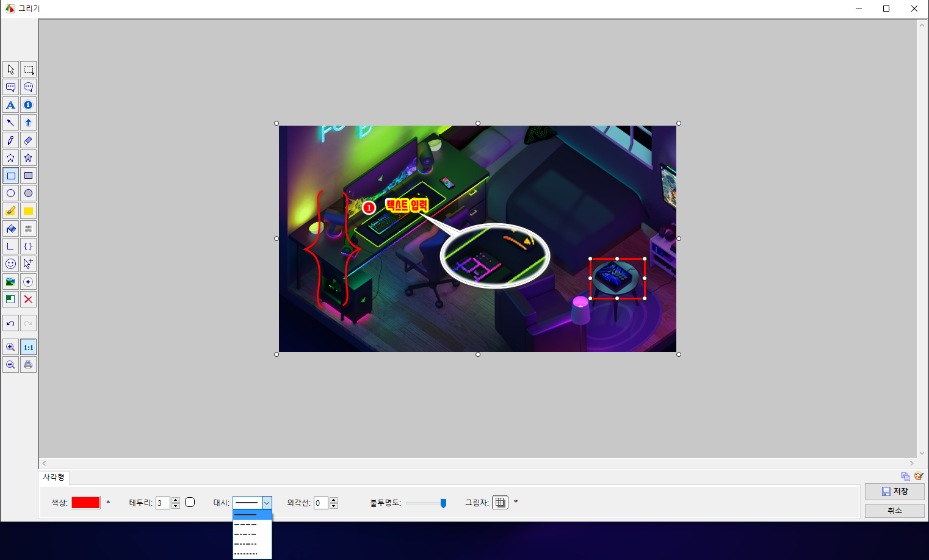Select the magnified oval callout object
The width and height of the screenshot is (929, 560).
495,256
